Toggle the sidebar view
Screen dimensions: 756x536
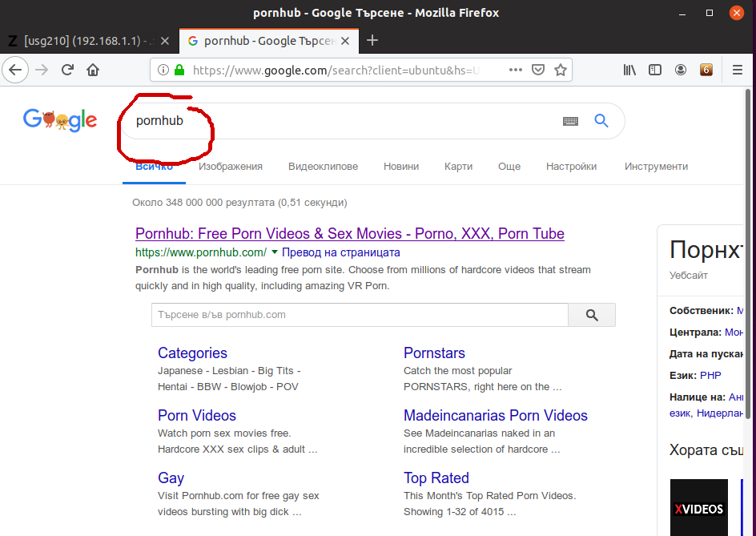coord(655,70)
